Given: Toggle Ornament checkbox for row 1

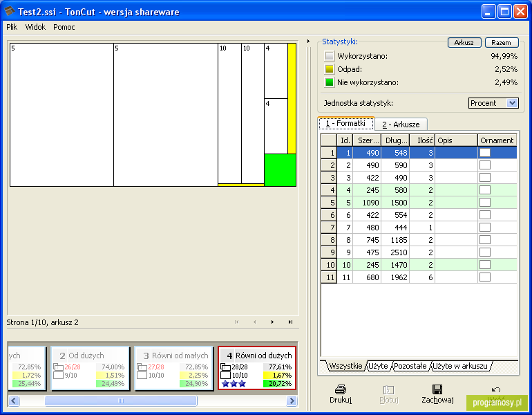Looking at the screenshot, I should (485, 152).
